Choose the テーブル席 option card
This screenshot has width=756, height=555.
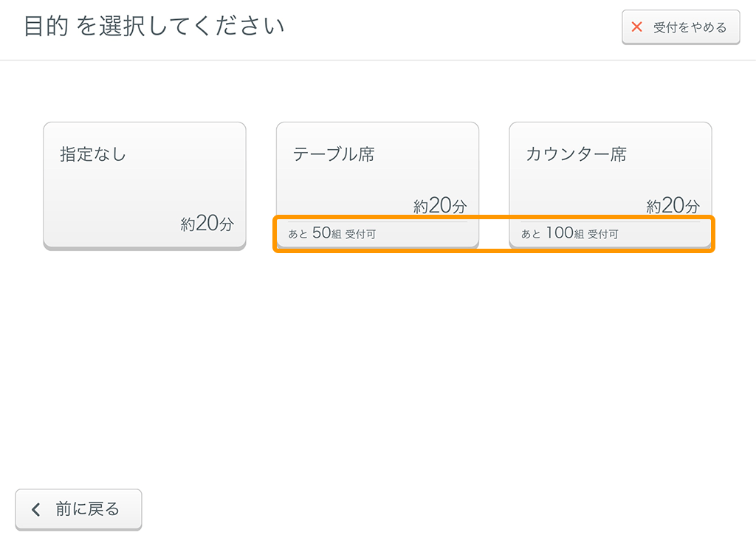pos(377,177)
